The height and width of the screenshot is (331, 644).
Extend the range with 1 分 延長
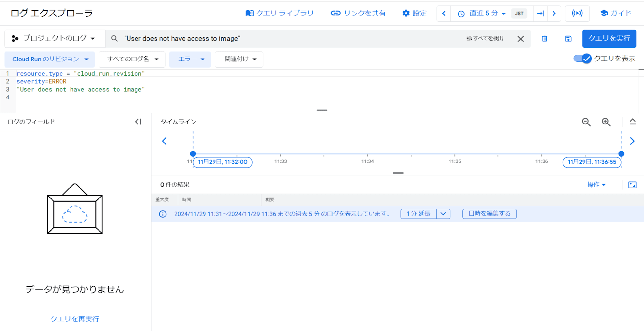pos(418,214)
